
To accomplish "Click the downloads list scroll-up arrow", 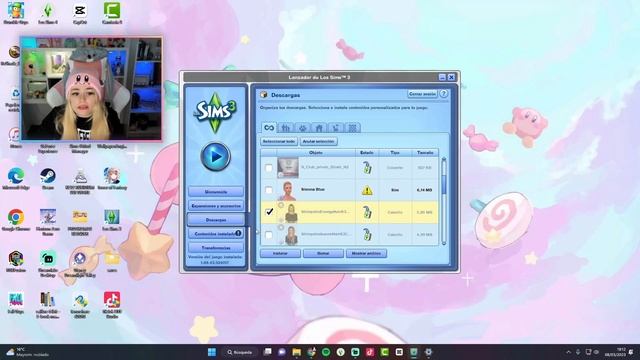I will coord(444,160).
